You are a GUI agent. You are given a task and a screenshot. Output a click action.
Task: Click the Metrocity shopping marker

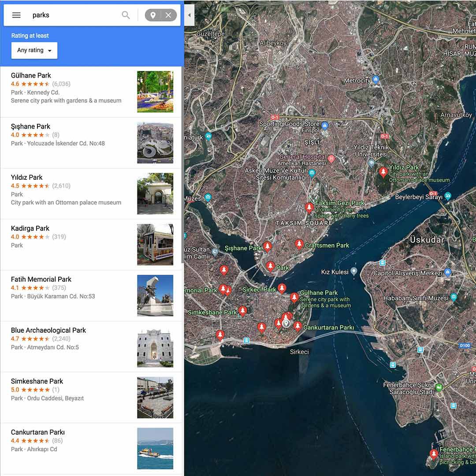coord(376,79)
